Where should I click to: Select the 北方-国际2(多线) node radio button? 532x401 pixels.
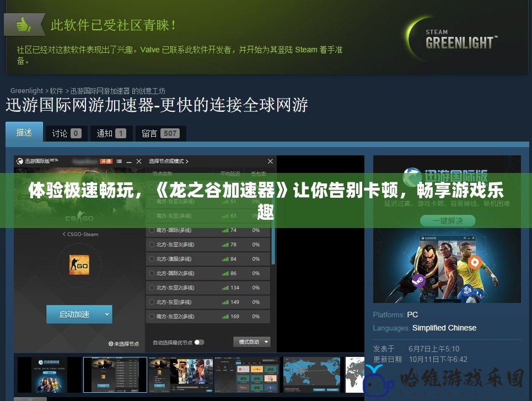(x=152, y=273)
